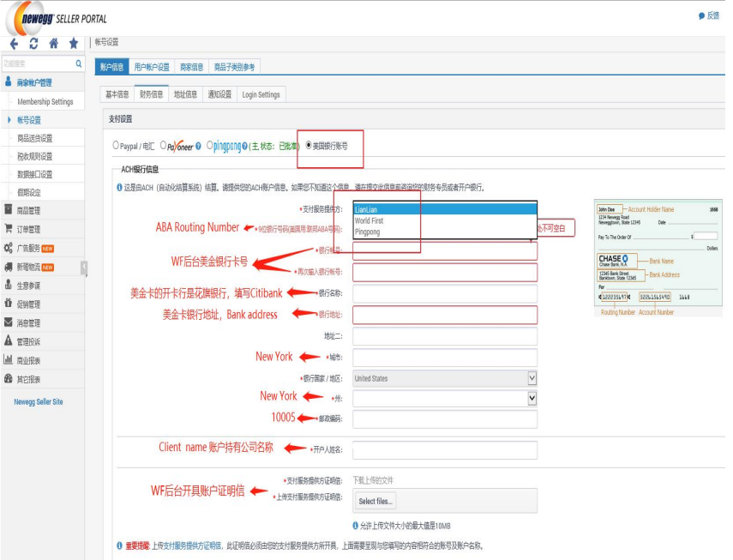Open the 银行国家/地区 United States dropdown
Viewport: 733px width, 560px height.
click(445, 378)
